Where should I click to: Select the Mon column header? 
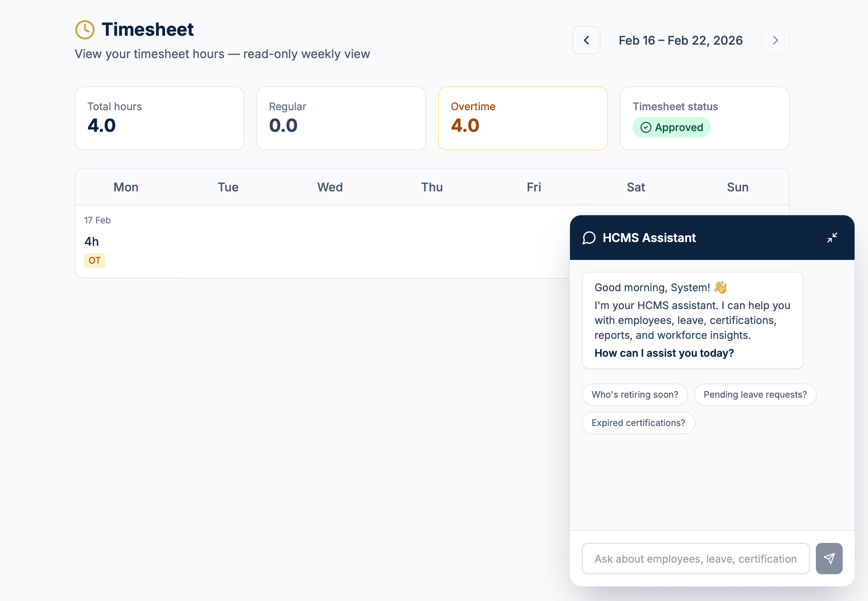pyautogui.click(x=126, y=187)
